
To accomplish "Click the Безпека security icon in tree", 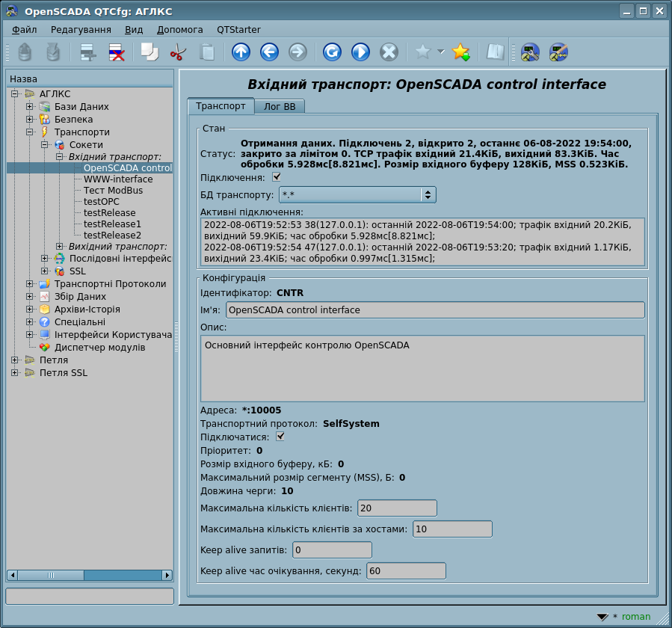I will [45, 119].
